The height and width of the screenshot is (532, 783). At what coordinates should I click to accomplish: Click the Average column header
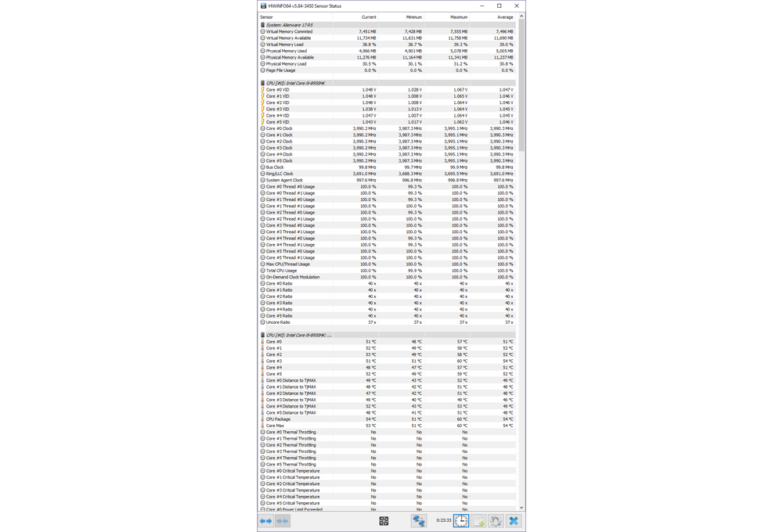pyautogui.click(x=504, y=16)
